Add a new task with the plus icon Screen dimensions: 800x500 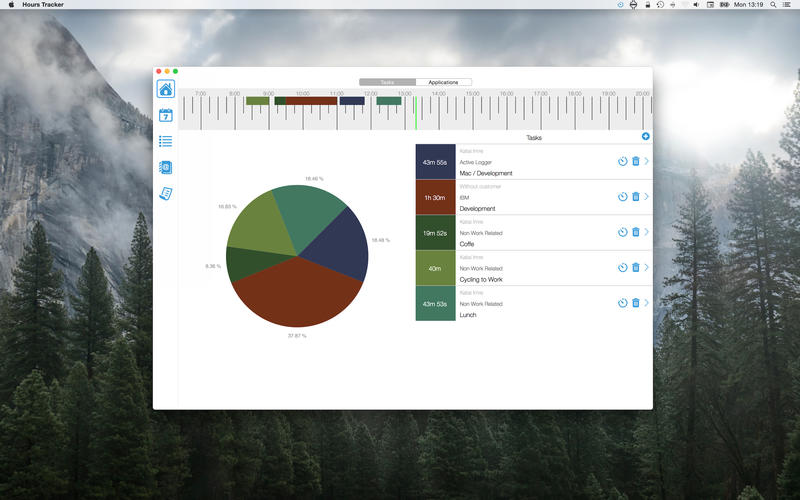point(645,136)
